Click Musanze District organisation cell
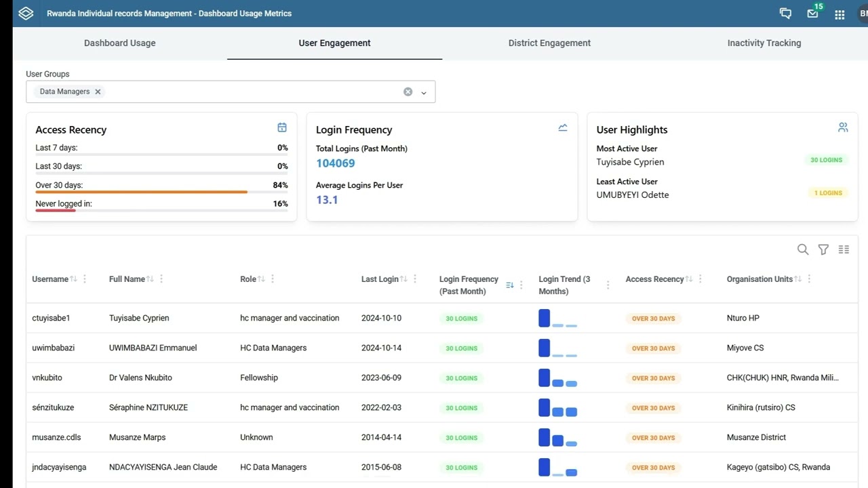The height and width of the screenshot is (488, 868). coord(756,437)
